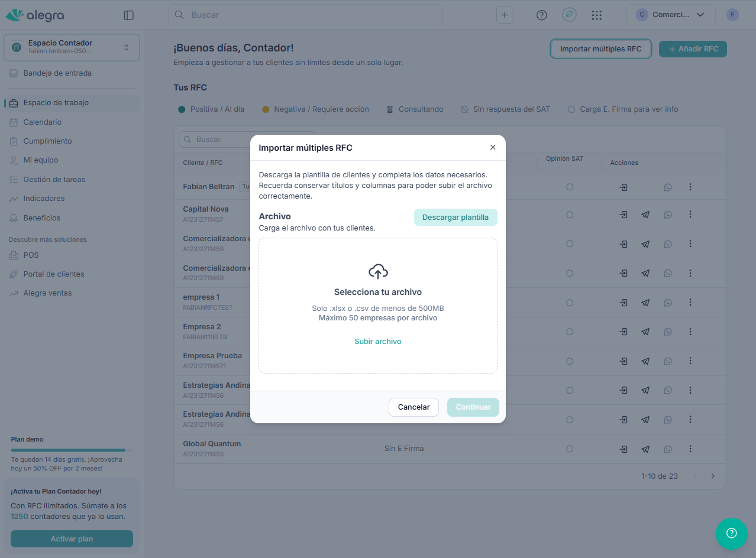Open the apps grid icon

pyautogui.click(x=597, y=15)
